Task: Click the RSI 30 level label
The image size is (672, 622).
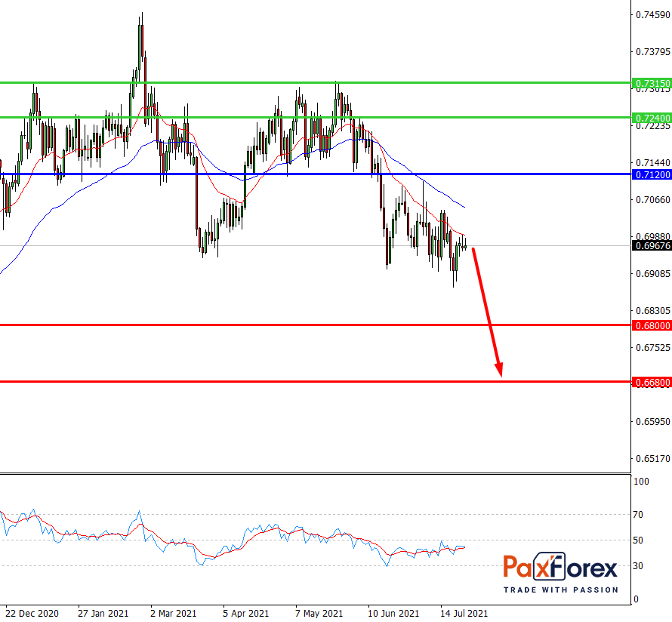Action: pyautogui.click(x=638, y=566)
